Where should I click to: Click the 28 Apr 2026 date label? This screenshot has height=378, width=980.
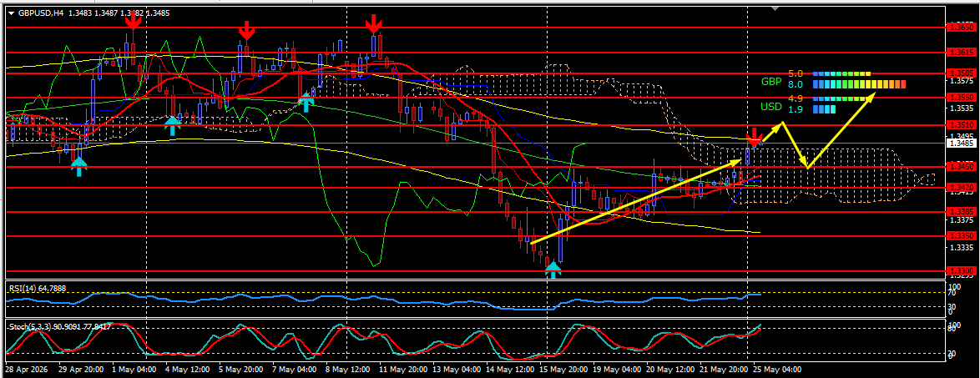tap(25, 370)
